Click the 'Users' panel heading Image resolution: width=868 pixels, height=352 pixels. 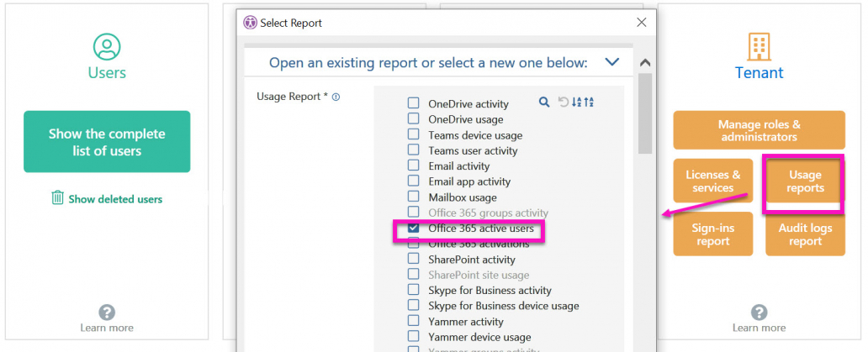(107, 73)
